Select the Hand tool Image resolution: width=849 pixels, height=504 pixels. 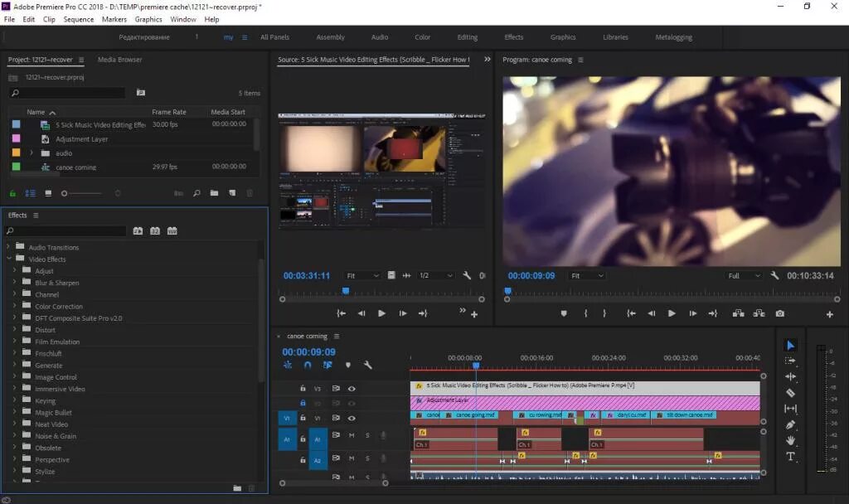tap(790, 441)
